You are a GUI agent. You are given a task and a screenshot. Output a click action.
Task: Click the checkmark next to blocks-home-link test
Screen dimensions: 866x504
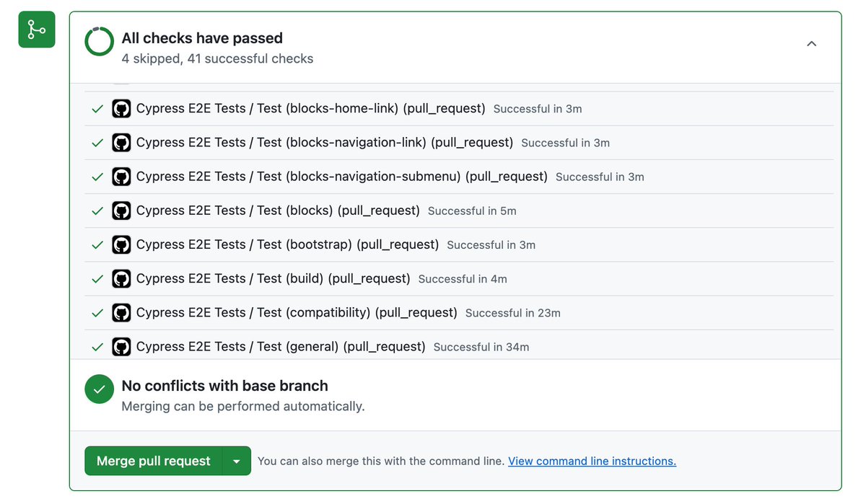97,109
